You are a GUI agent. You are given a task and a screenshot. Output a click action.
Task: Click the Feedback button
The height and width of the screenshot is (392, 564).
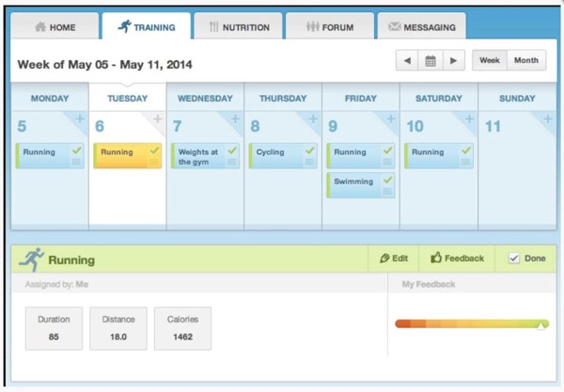pos(457,259)
